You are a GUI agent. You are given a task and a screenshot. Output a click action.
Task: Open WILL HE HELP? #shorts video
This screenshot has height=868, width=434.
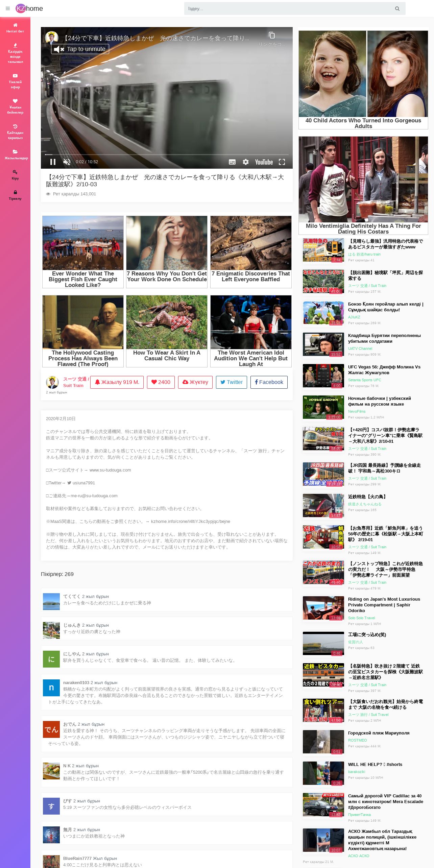tap(375, 764)
